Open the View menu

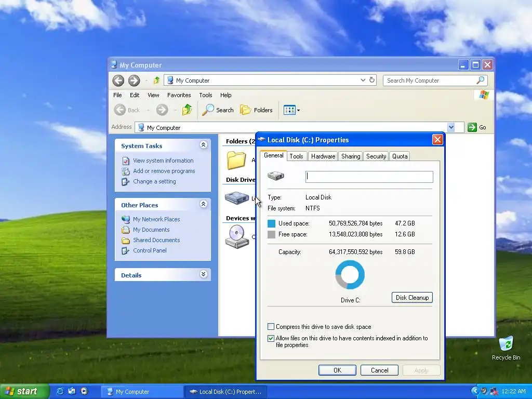pyautogui.click(x=153, y=95)
